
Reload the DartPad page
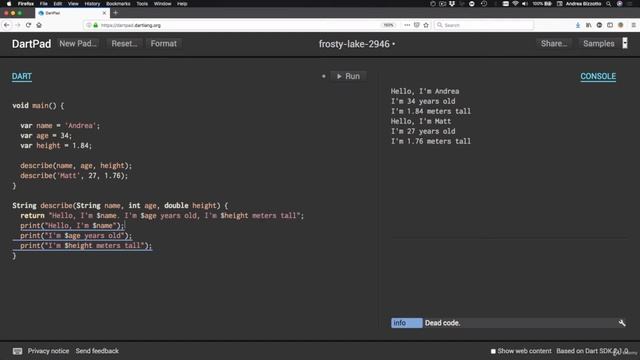(28, 25)
